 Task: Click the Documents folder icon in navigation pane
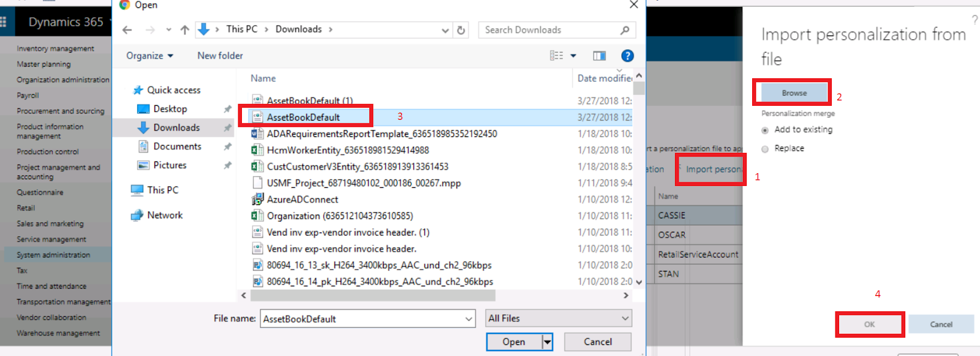click(x=143, y=146)
